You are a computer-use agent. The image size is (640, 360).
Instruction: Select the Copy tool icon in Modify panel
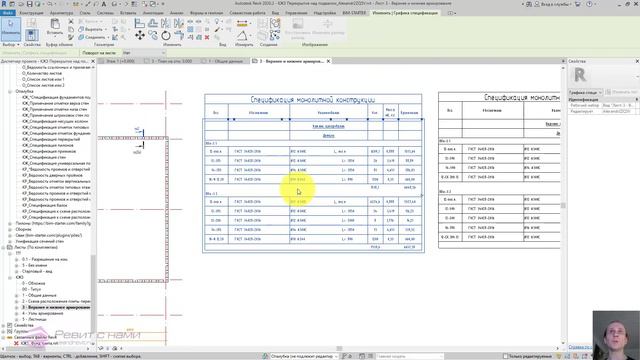tap(153, 36)
